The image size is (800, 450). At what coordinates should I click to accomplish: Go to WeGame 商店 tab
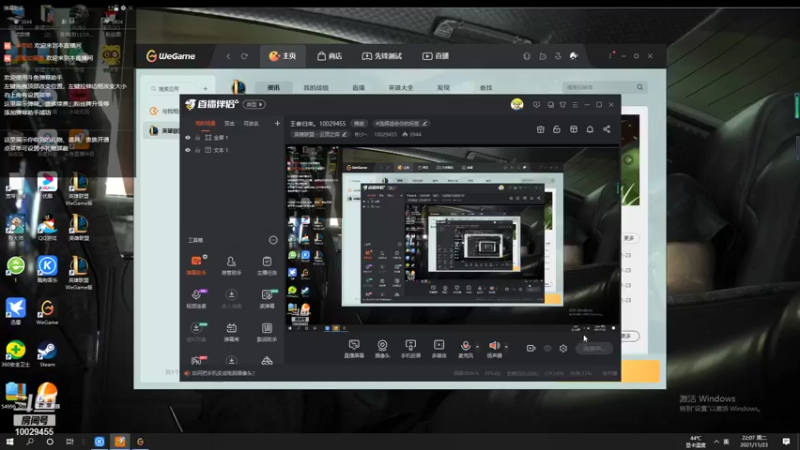(x=329, y=56)
